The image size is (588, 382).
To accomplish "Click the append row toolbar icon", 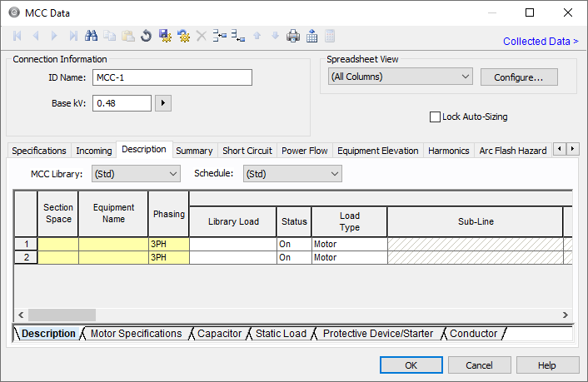I will [x=238, y=36].
